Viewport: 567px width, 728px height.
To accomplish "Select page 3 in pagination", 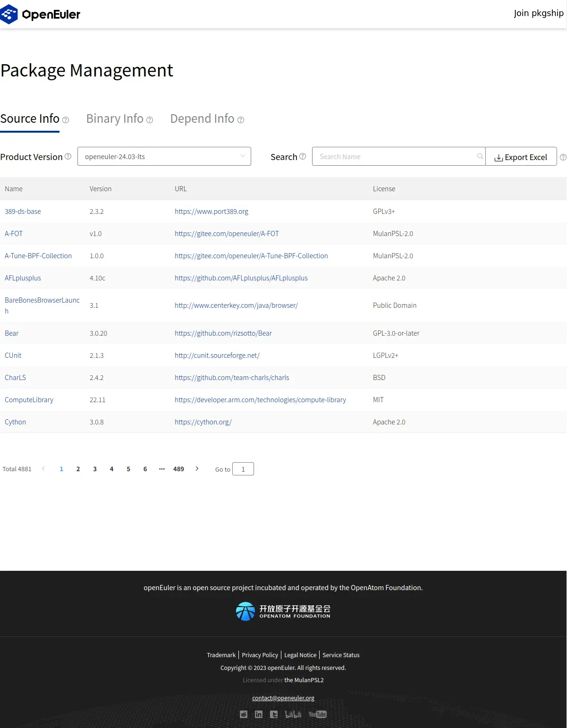I will 95,469.
